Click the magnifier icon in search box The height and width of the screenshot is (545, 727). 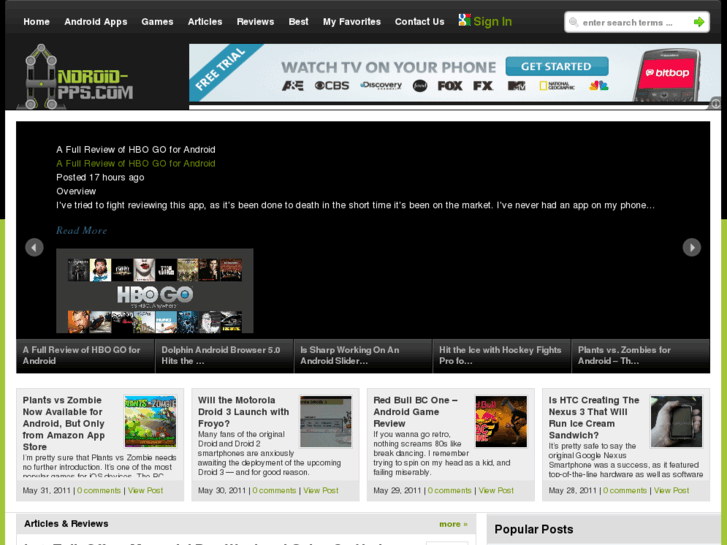(x=574, y=22)
